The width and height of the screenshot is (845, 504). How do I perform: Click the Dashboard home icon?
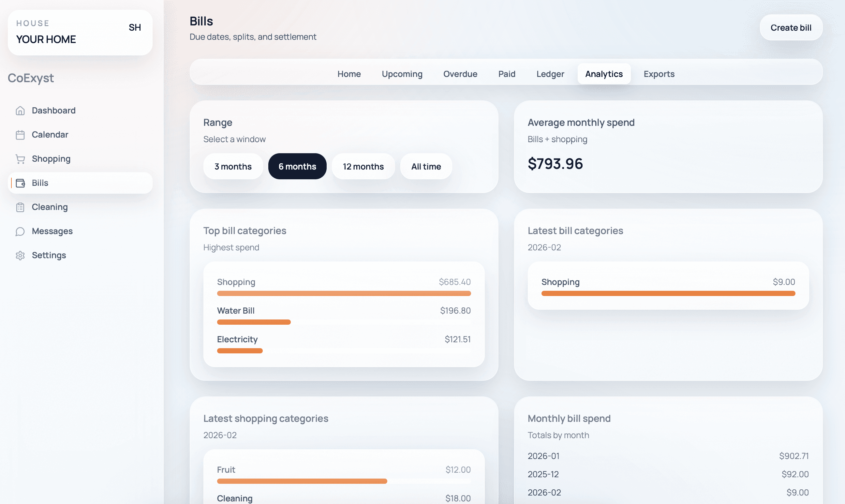(x=20, y=111)
